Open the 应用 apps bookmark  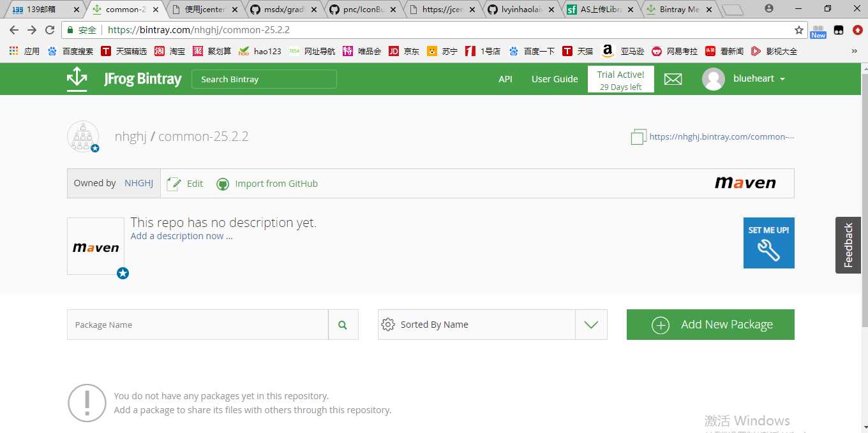coord(25,51)
